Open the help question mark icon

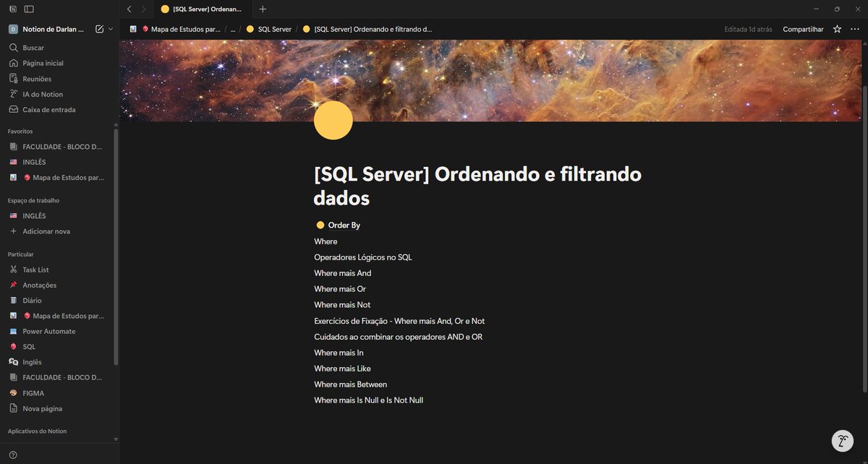[13, 455]
